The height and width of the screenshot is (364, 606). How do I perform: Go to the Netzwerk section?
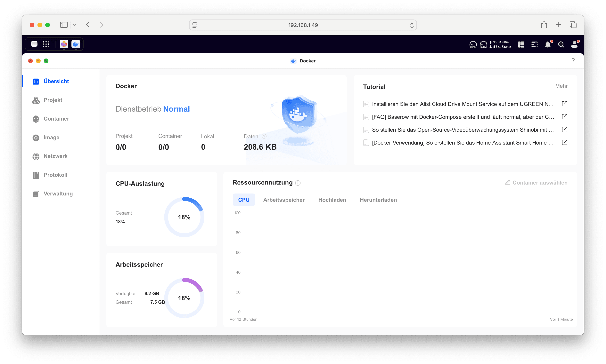pyautogui.click(x=55, y=156)
